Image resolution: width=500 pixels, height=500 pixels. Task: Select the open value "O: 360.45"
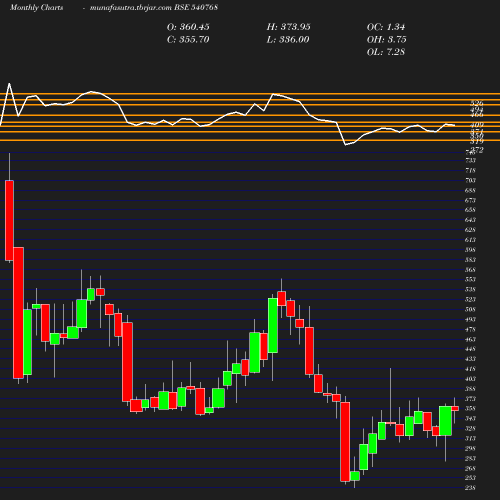(188, 27)
